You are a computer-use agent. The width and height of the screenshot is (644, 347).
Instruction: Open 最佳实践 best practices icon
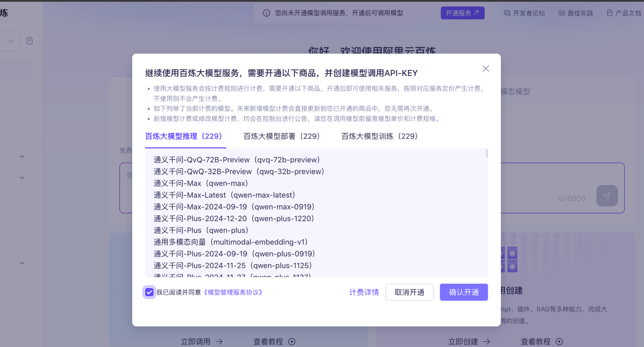click(562, 13)
